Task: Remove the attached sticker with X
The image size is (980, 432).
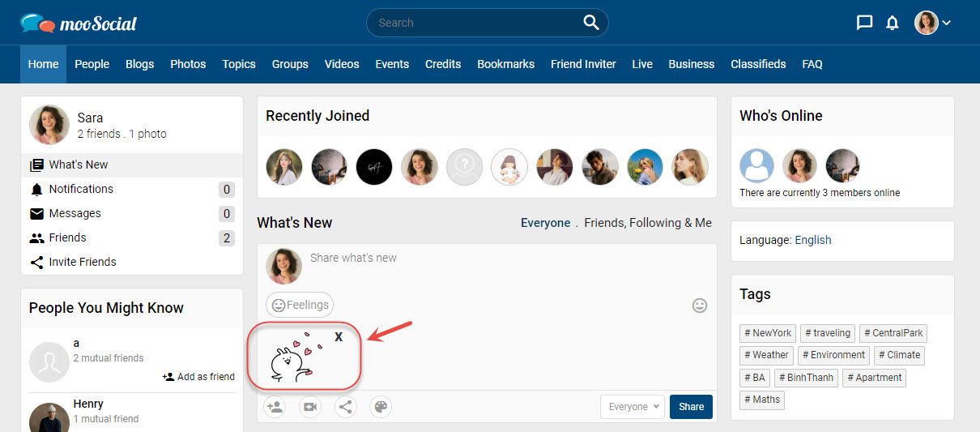Action: point(339,336)
